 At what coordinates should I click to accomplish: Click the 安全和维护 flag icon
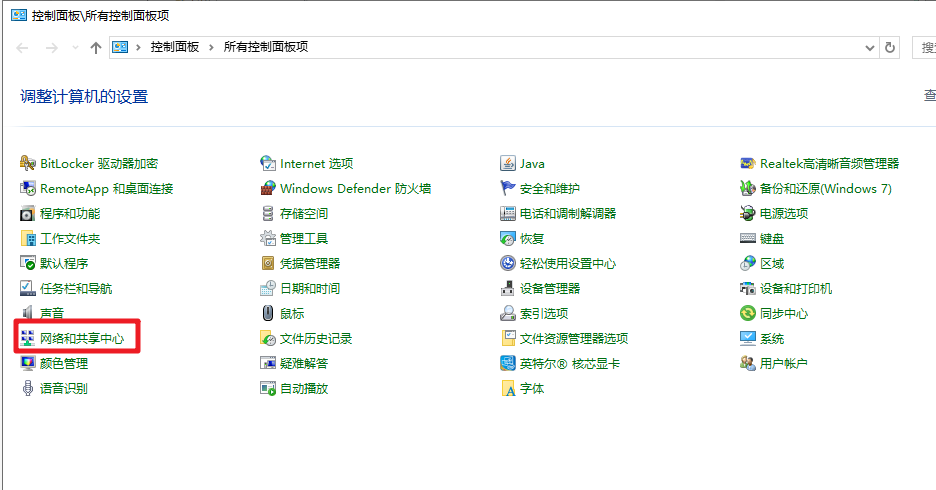pos(508,189)
